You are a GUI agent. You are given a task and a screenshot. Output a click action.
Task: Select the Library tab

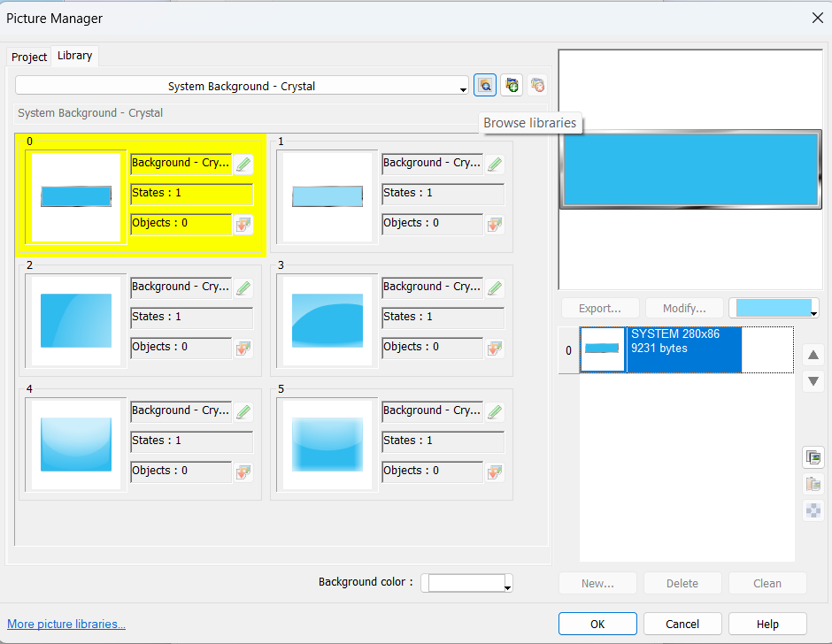coord(74,56)
